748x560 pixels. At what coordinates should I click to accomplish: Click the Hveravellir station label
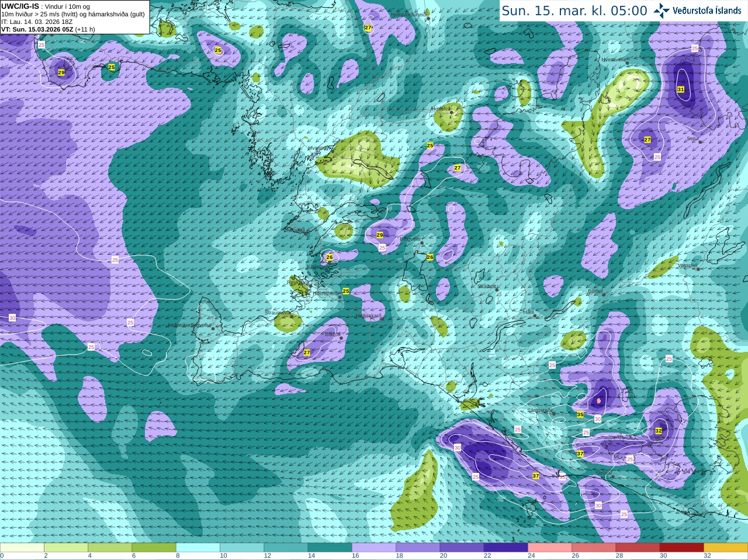click(614, 60)
